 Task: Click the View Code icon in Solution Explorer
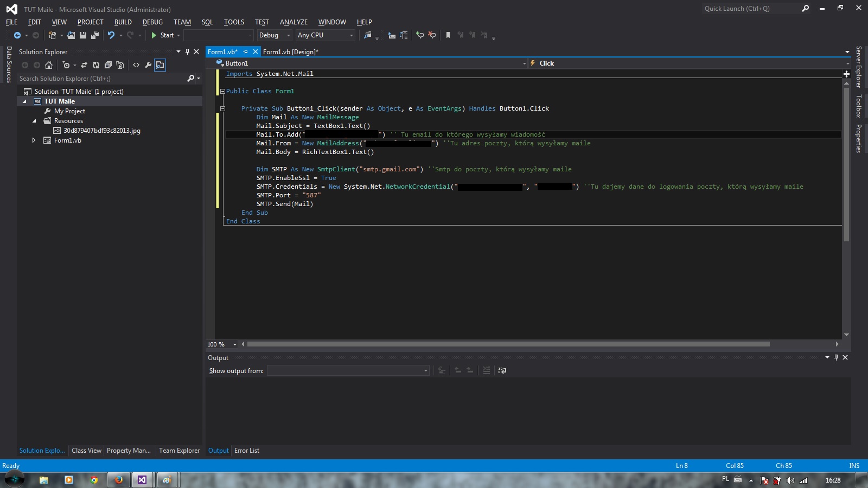click(136, 65)
